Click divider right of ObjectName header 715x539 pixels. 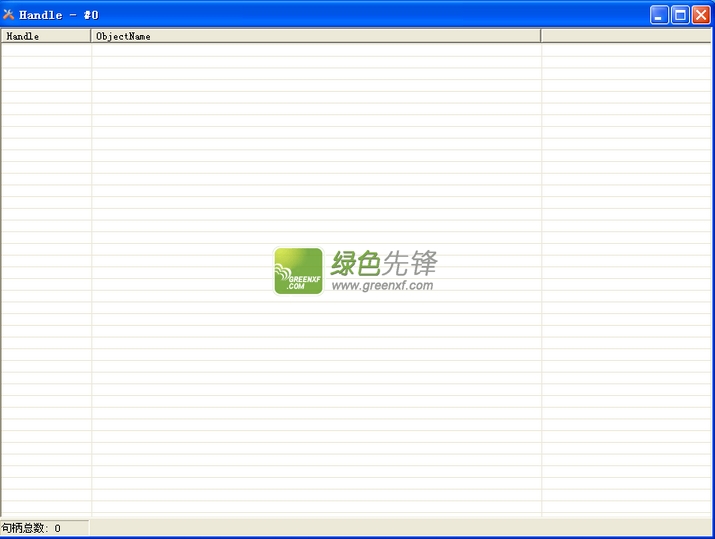click(x=541, y=36)
